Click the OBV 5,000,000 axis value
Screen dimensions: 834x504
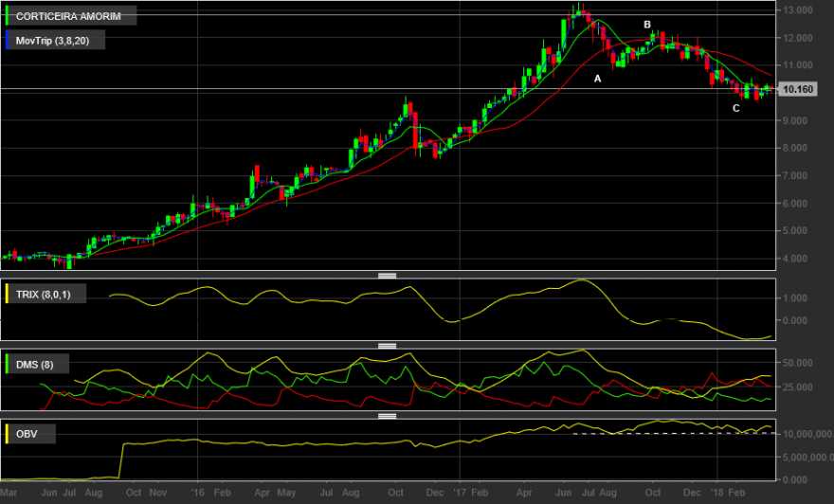click(807, 458)
